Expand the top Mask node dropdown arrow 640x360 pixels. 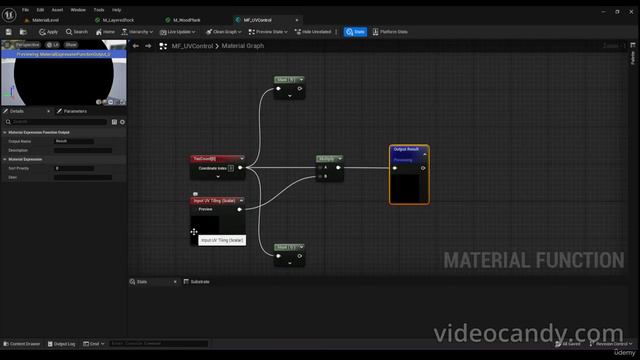(301, 80)
